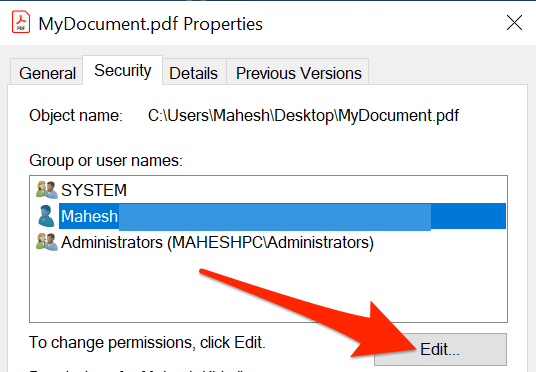Click empty area in user names list
The height and width of the screenshot is (372, 536).
point(268,287)
